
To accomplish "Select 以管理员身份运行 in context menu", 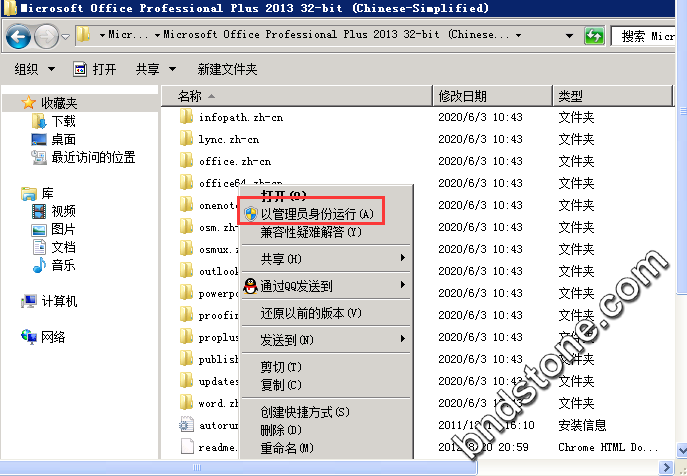I will tap(316, 214).
